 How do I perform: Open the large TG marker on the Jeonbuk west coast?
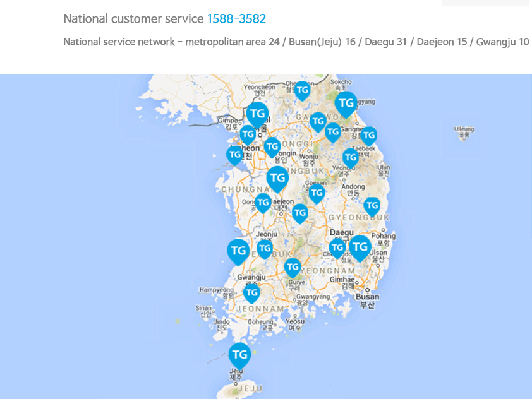(238, 251)
